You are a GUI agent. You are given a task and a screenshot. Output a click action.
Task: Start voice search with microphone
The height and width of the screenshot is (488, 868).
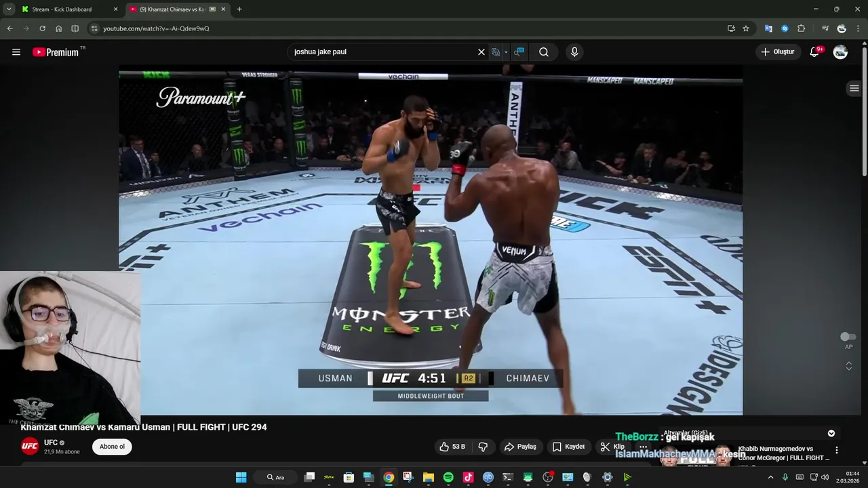pyautogui.click(x=574, y=52)
